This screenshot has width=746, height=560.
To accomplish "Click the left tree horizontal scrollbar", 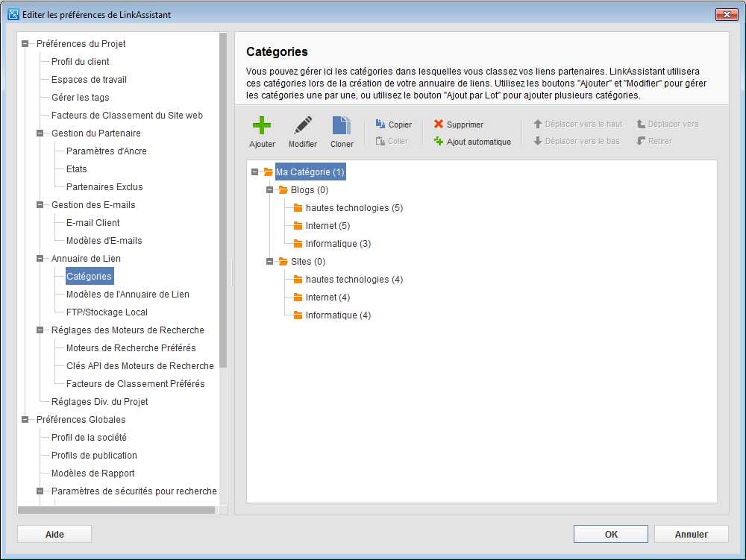I will click(x=116, y=509).
